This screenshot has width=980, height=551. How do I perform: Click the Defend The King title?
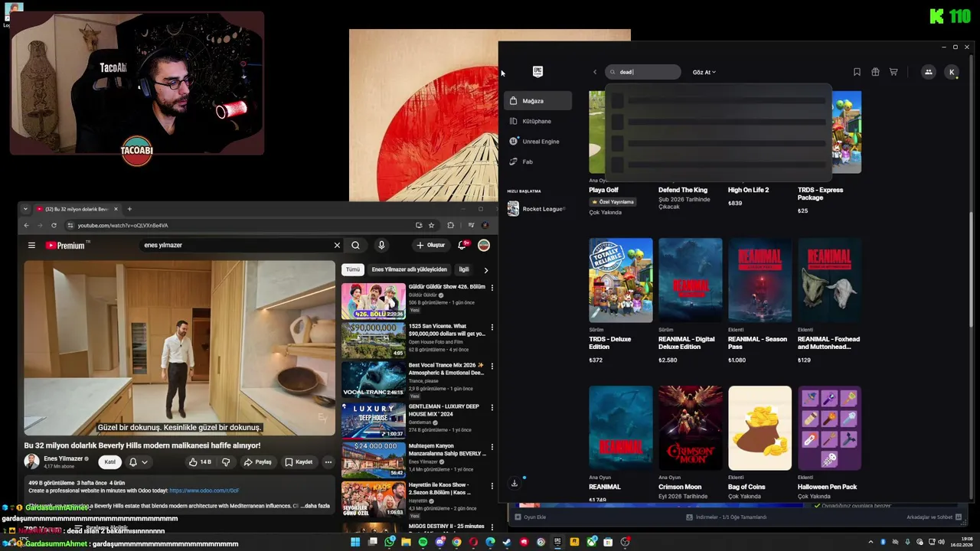click(682, 190)
